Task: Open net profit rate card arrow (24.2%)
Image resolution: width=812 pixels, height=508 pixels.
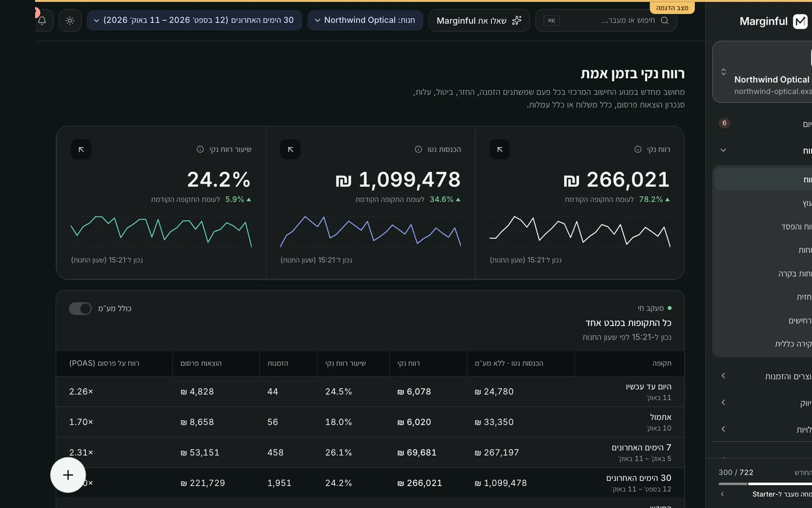Action: coord(81,149)
